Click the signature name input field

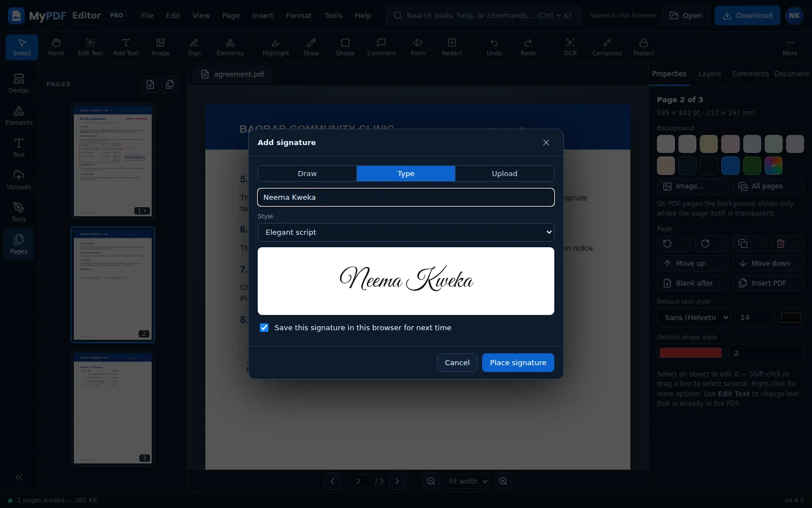coord(406,198)
